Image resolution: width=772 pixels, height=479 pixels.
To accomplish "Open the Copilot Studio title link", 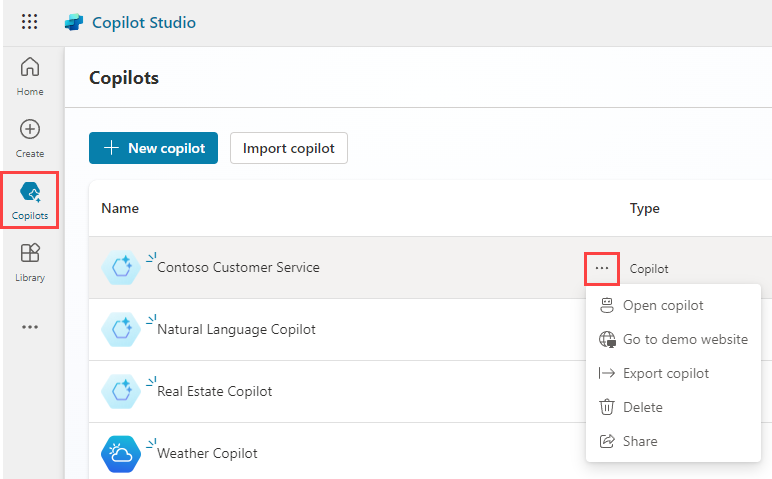I will click(144, 23).
